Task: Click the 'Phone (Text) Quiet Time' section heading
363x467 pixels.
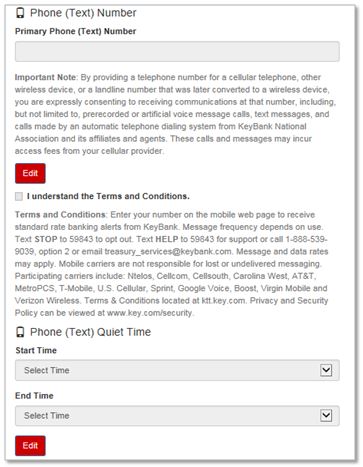Action: (90, 332)
